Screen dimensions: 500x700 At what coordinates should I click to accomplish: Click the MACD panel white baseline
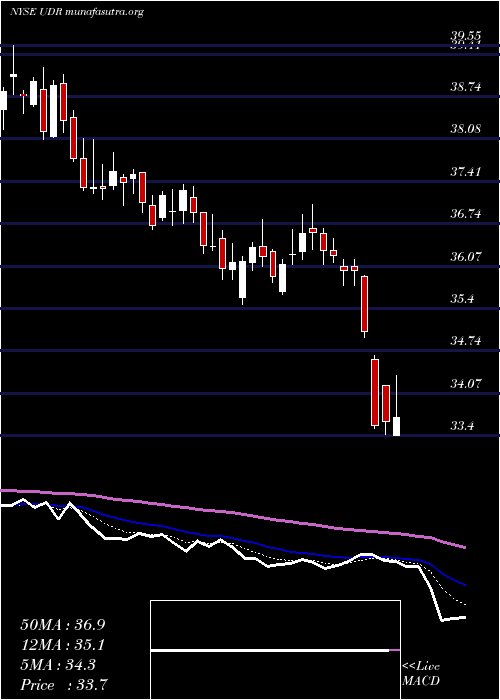(270, 651)
